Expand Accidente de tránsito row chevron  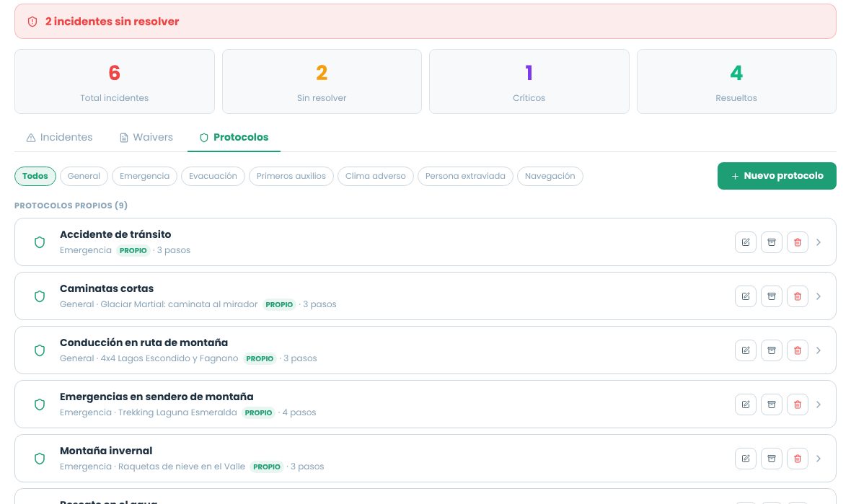(x=819, y=242)
